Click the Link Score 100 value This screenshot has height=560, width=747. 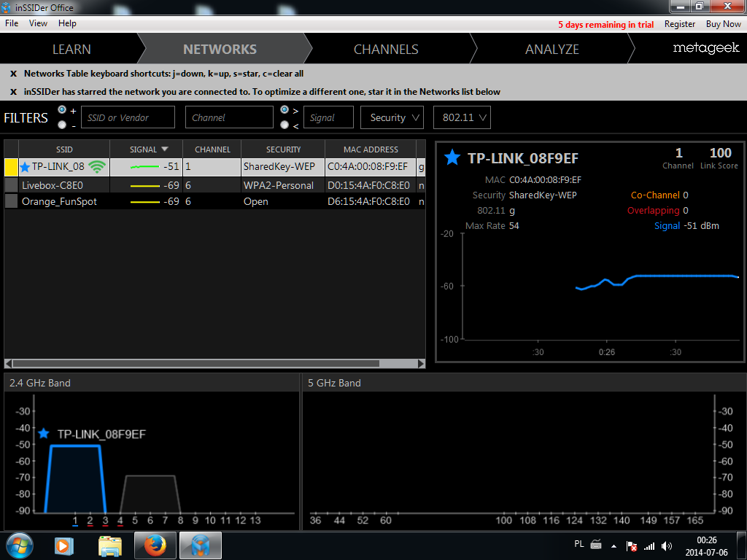coord(720,153)
